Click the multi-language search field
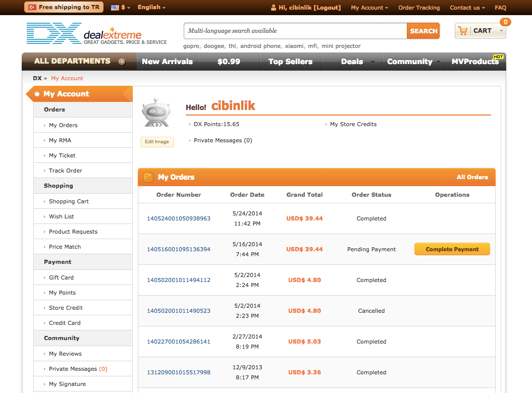Viewport: 532px width, 393px height. (295, 31)
